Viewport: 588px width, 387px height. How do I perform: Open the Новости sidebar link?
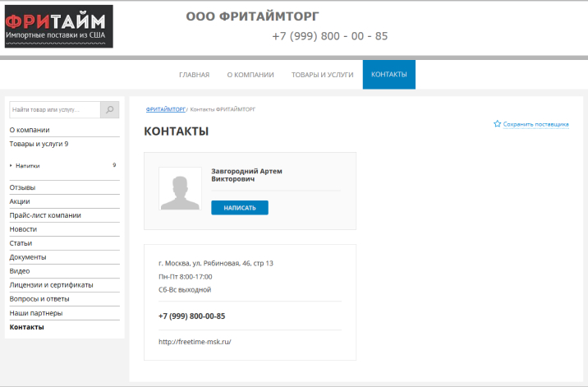tap(23, 229)
